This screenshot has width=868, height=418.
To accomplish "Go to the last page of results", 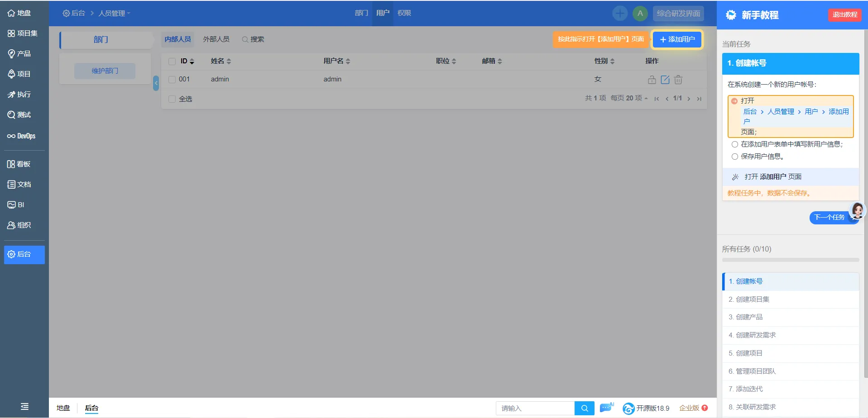I will point(699,99).
